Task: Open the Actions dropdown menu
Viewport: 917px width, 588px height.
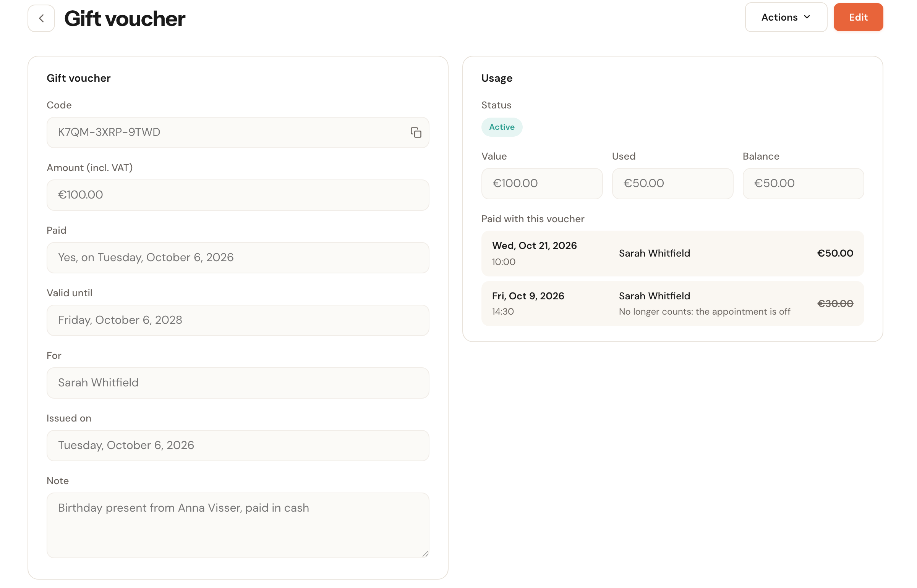Action: [786, 17]
